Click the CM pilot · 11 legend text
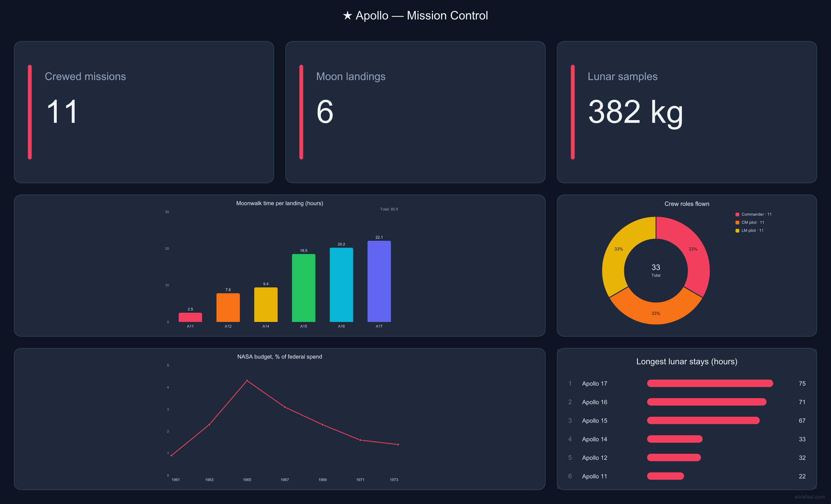Viewport: 831px width, 504px height. coord(753,222)
